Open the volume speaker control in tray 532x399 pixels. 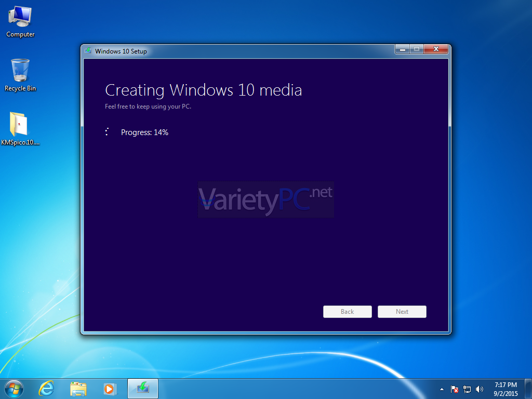tap(479, 389)
